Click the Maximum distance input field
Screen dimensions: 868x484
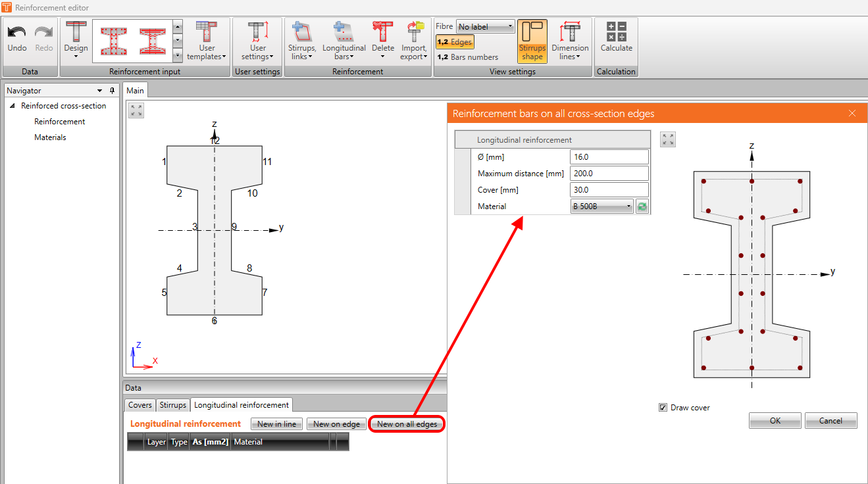pos(609,174)
